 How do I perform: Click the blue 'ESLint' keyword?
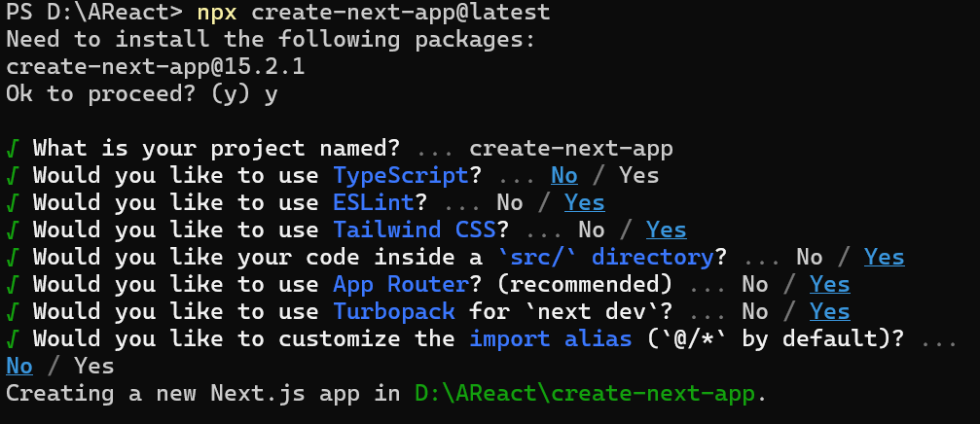374,202
